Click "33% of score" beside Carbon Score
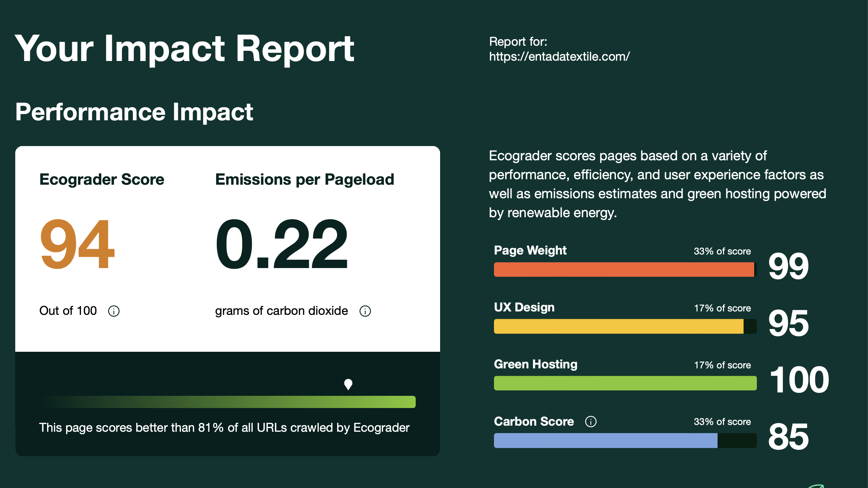Image resolution: width=868 pixels, height=488 pixels. pyautogui.click(x=722, y=422)
